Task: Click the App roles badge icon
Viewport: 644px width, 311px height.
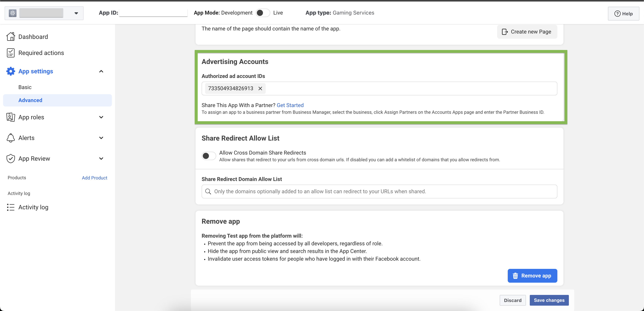Action: click(11, 117)
